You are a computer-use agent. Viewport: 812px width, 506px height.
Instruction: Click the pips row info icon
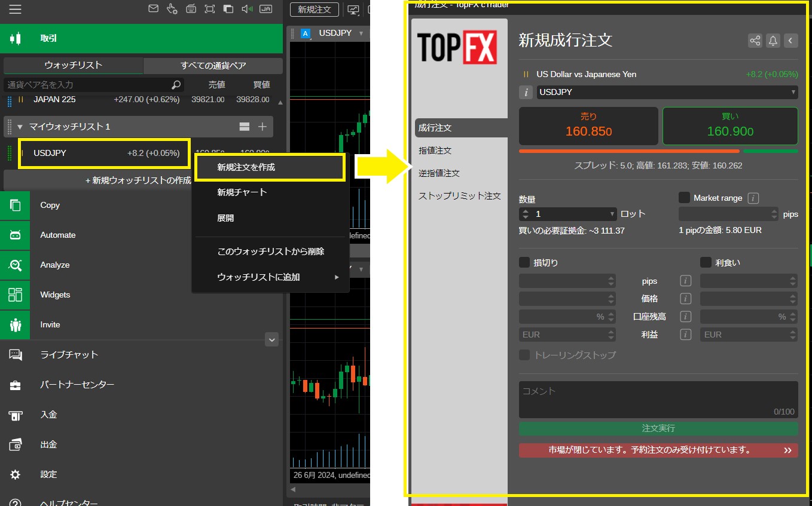click(x=686, y=281)
